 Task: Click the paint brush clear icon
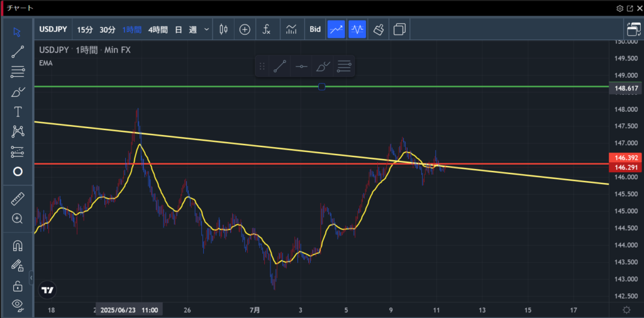point(379,30)
